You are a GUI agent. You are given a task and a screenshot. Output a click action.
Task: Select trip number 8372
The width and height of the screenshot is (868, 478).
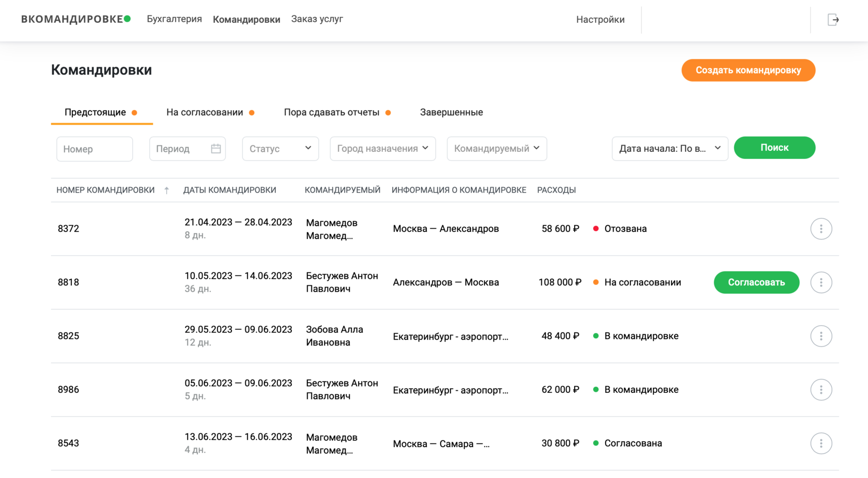coord(68,229)
